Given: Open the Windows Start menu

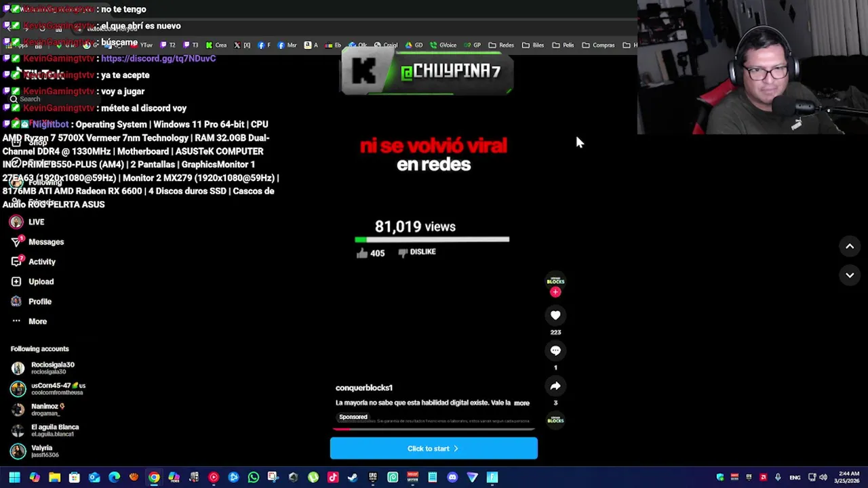Looking at the screenshot, I should point(14,477).
